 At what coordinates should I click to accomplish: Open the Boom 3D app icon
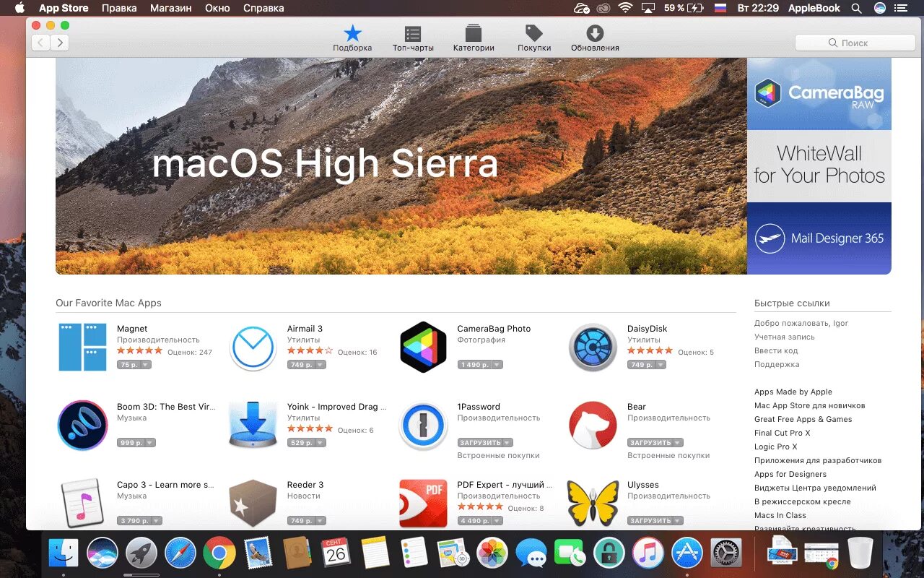click(82, 426)
